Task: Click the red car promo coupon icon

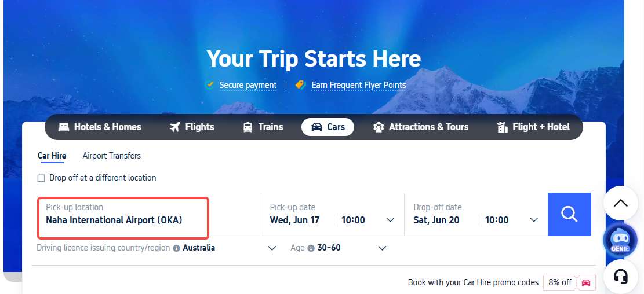Action: 586,282
